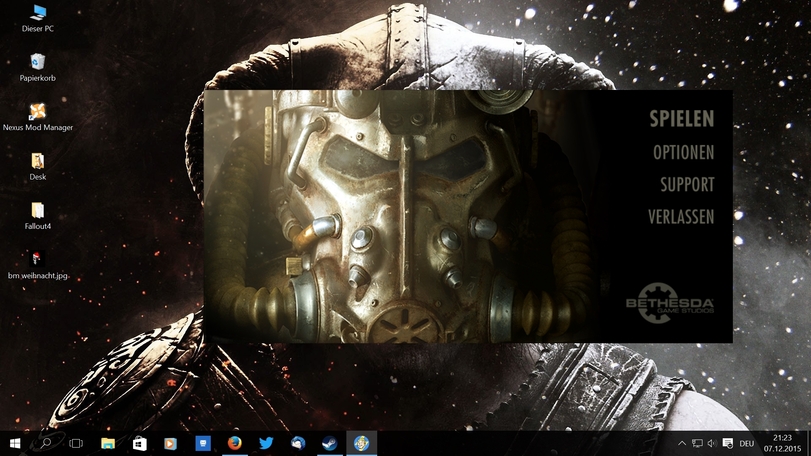Click VERLASSEN to exit the launcher
The height and width of the screenshot is (456, 811).
coord(681,217)
